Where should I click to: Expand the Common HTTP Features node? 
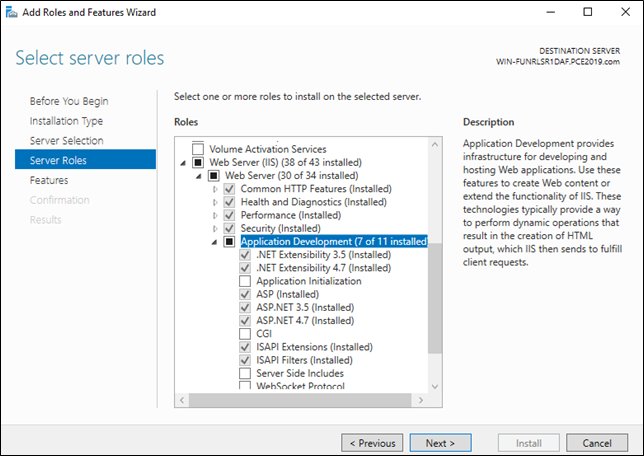tap(215, 188)
